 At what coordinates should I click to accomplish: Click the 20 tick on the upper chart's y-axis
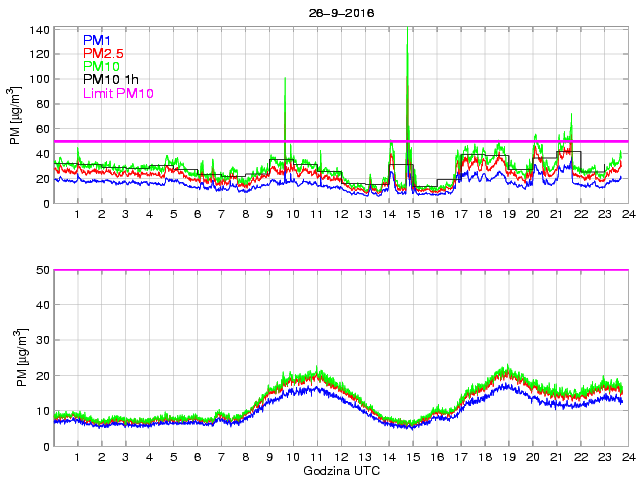pos(42,179)
